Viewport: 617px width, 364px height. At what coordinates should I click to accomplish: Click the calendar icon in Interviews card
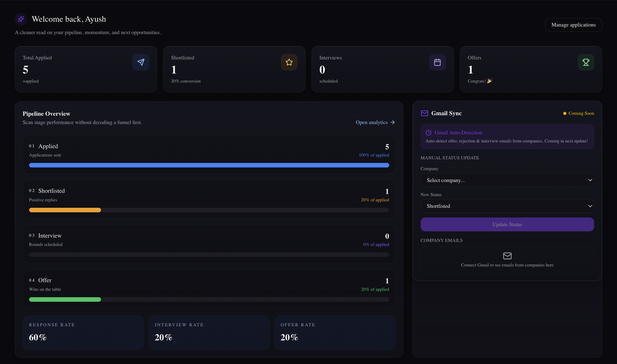coord(437,62)
